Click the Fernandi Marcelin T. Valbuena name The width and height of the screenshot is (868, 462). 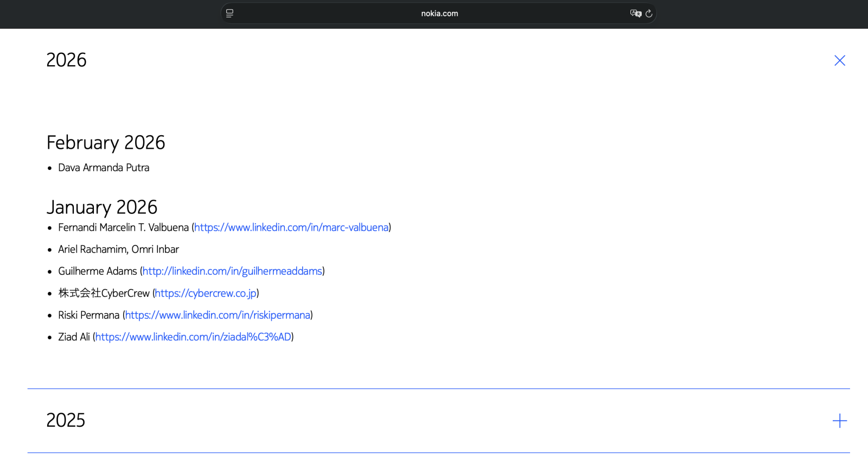click(x=123, y=227)
